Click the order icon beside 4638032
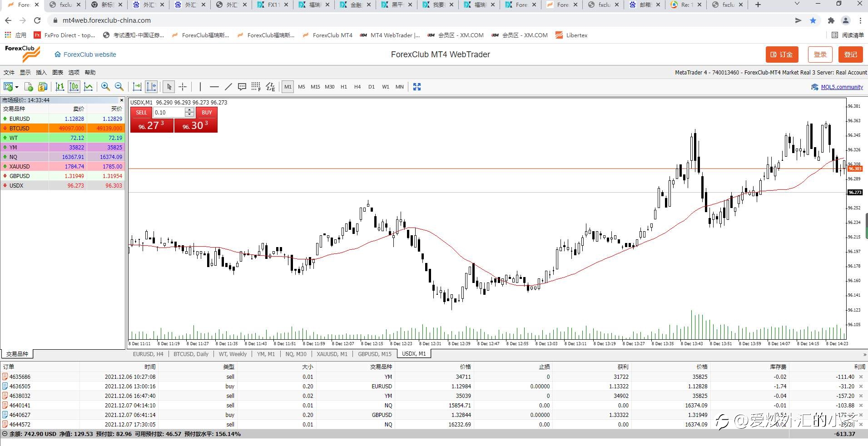The height and width of the screenshot is (446, 868). 5,396
